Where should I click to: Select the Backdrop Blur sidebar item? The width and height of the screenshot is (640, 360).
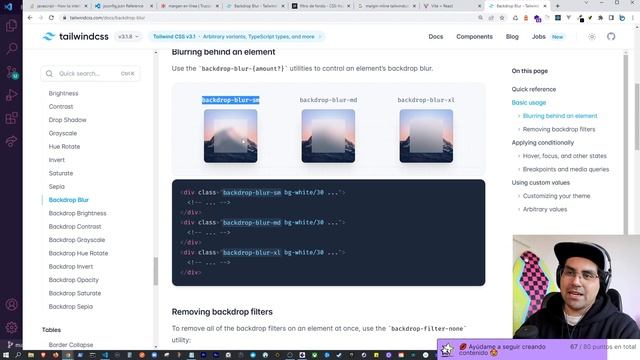[x=68, y=200]
